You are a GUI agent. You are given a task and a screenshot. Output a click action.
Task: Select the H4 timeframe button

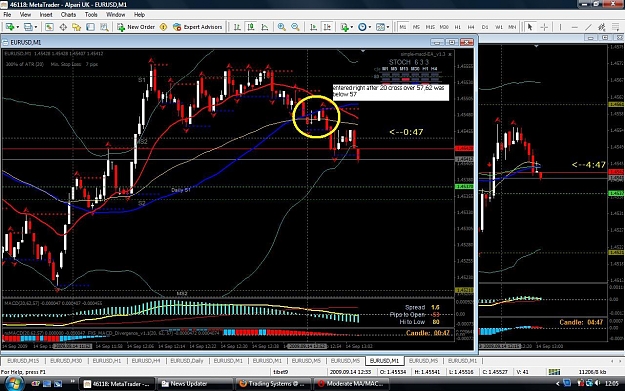471,27
